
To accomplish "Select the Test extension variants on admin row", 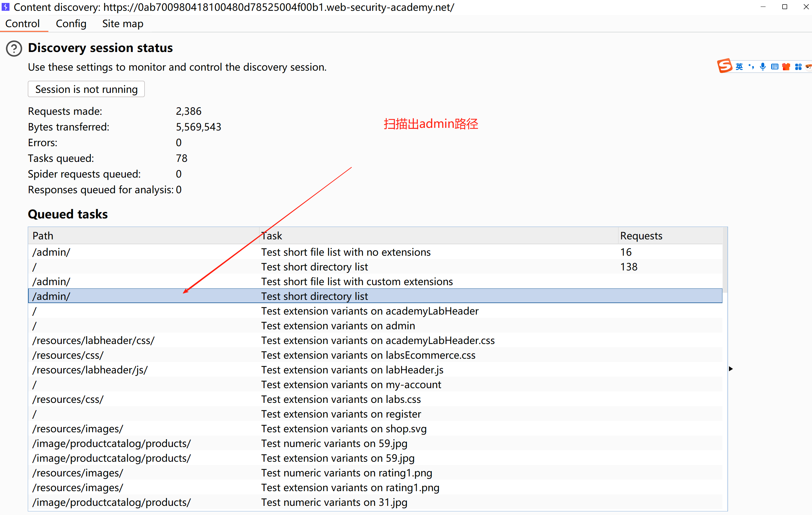I will pyautogui.click(x=338, y=325).
